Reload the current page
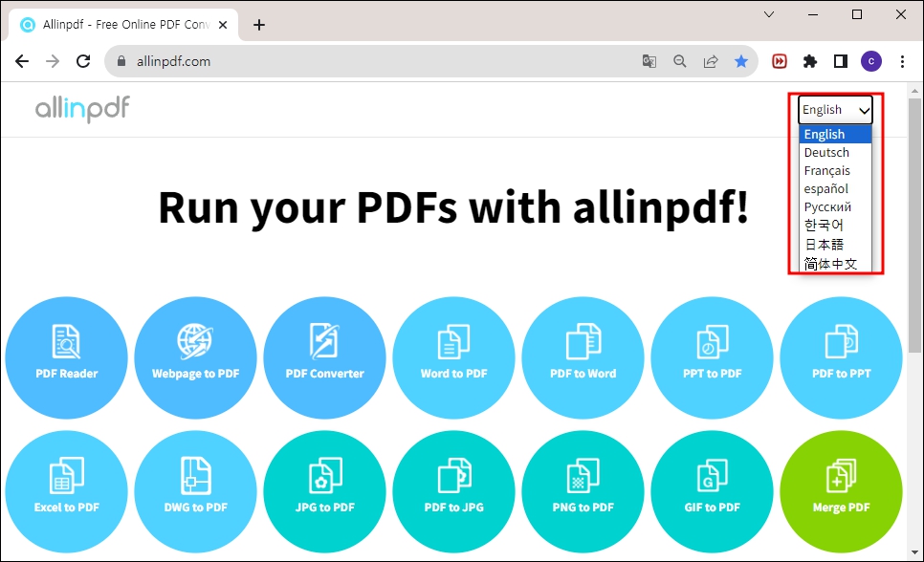 83,61
